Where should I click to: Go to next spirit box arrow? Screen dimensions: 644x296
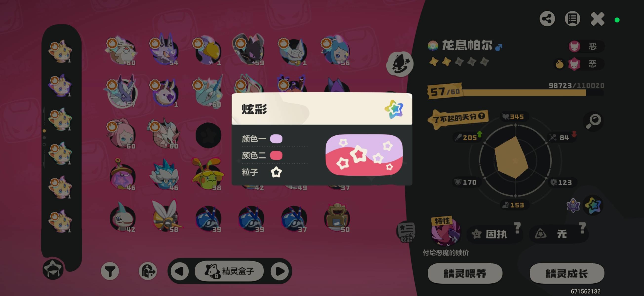(x=280, y=271)
